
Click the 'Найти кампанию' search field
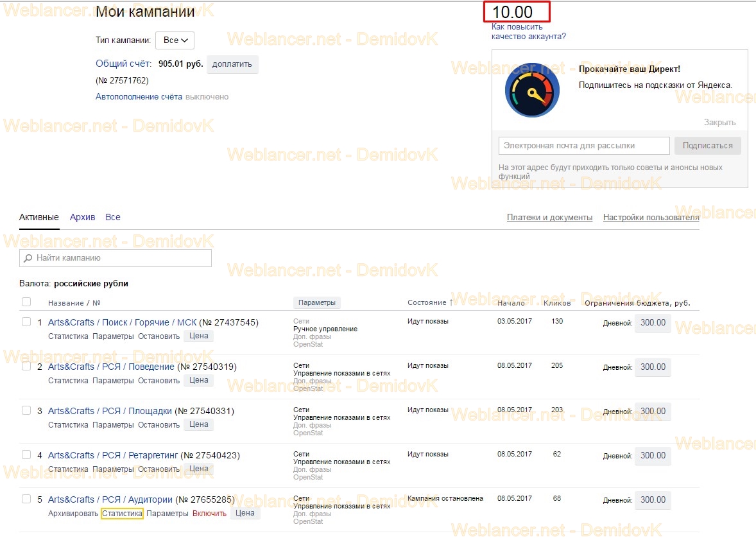pyautogui.click(x=116, y=258)
